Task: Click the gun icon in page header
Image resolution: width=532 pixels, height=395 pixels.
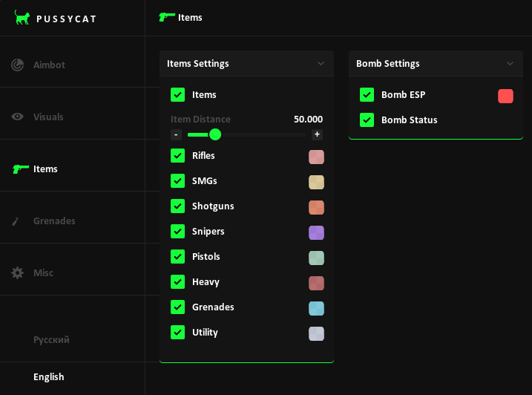Action: 167,17
